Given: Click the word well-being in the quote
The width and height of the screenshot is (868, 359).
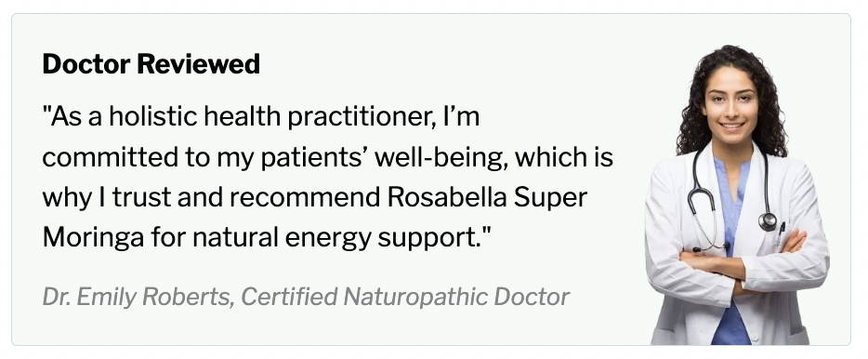Looking at the screenshot, I should pos(441,158).
